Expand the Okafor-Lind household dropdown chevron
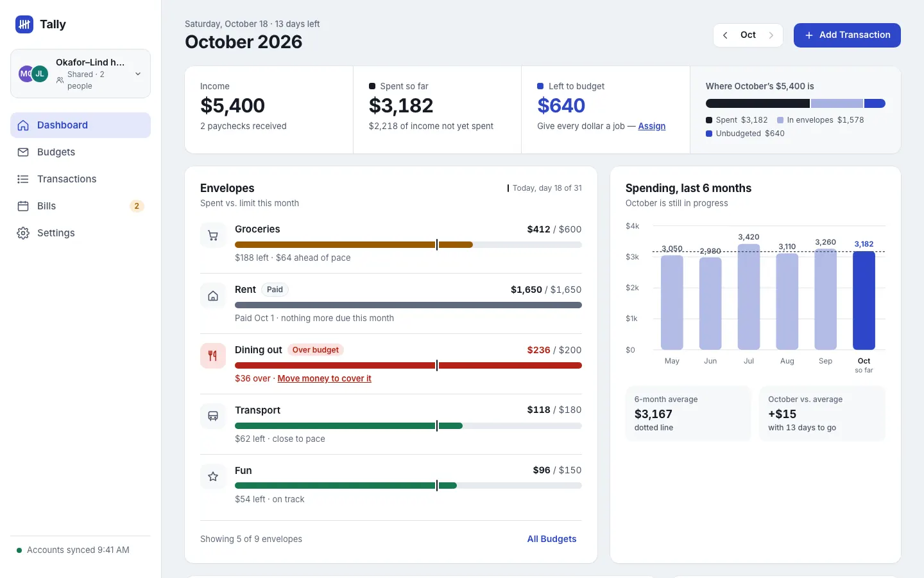The image size is (924, 578). click(x=138, y=74)
